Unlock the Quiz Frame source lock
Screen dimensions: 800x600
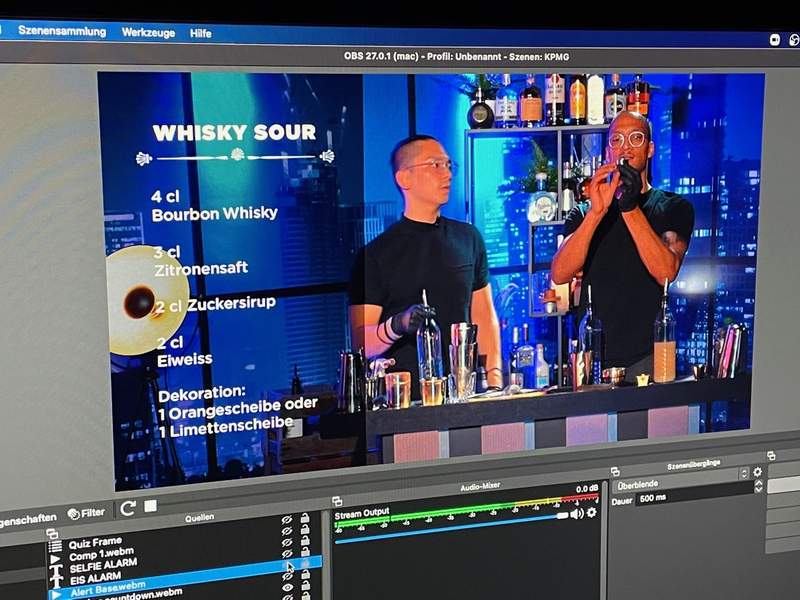point(304,519)
